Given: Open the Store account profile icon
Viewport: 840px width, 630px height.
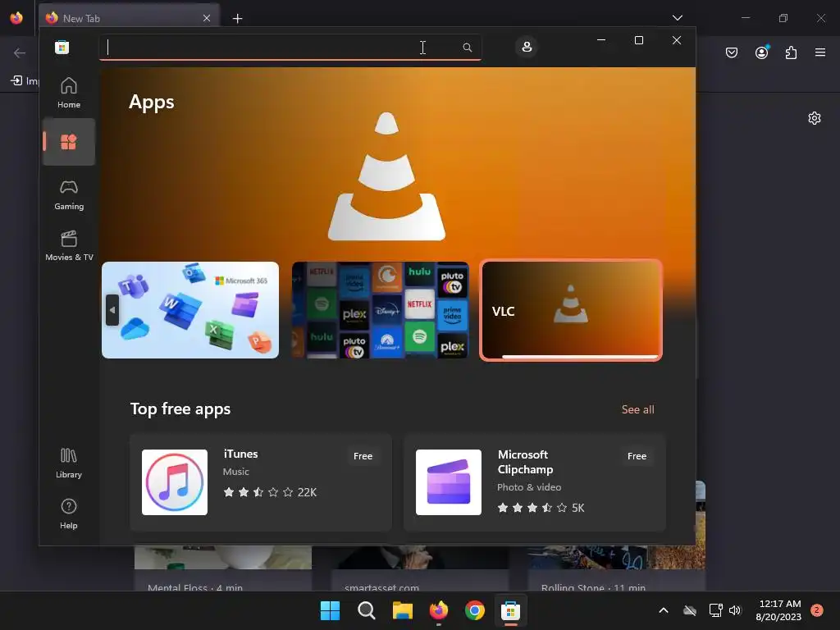Looking at the screenshot, I should (x=527, y=47).
